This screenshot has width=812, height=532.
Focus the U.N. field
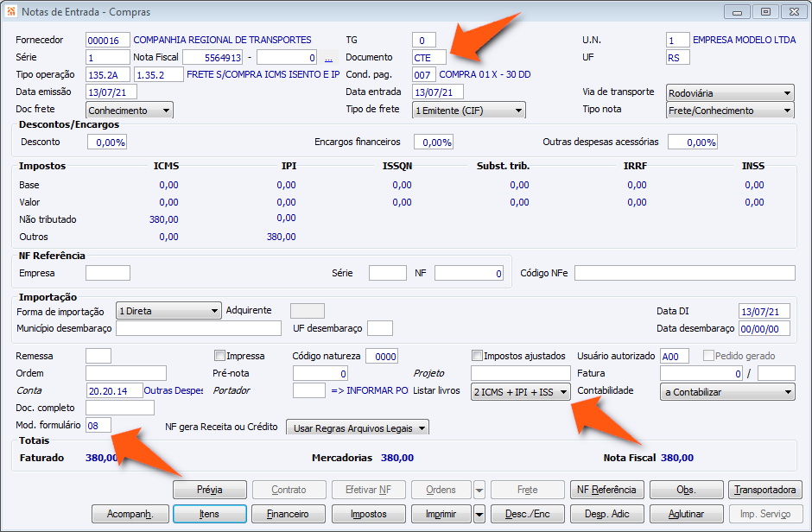click(678, 41)
